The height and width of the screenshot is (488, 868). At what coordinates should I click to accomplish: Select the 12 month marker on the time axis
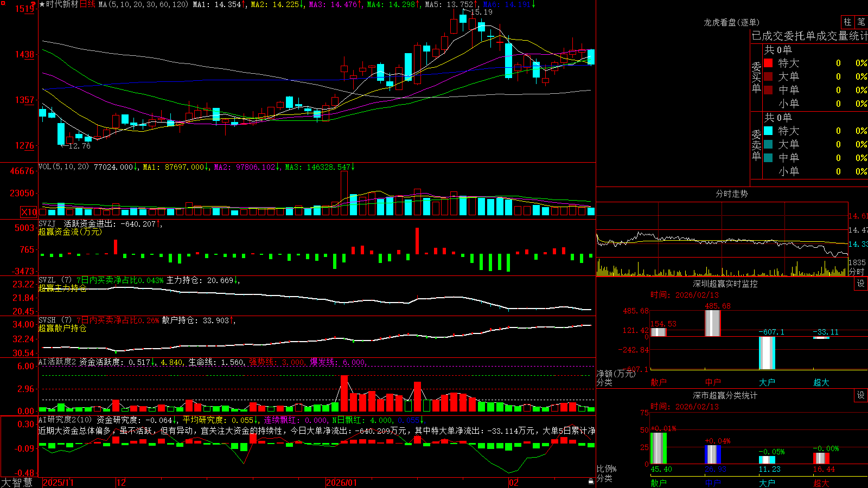pos(121,483)
